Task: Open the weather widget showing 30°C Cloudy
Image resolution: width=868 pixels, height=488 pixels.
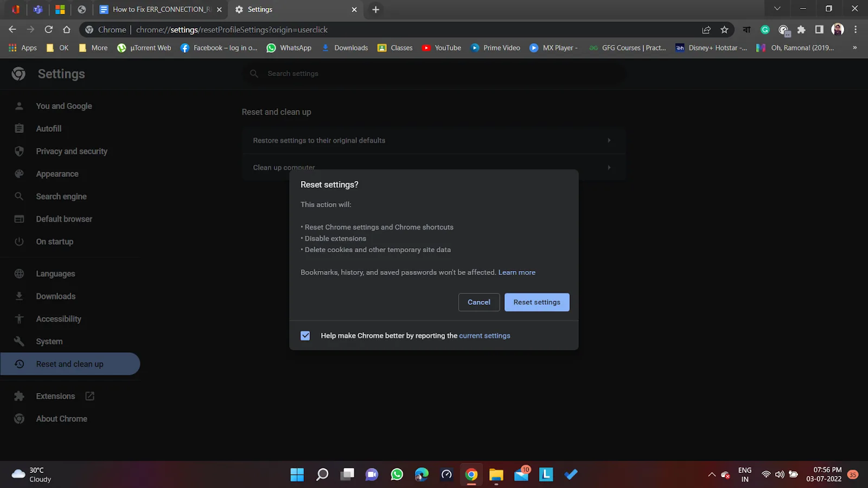Action: click(31, 475)
